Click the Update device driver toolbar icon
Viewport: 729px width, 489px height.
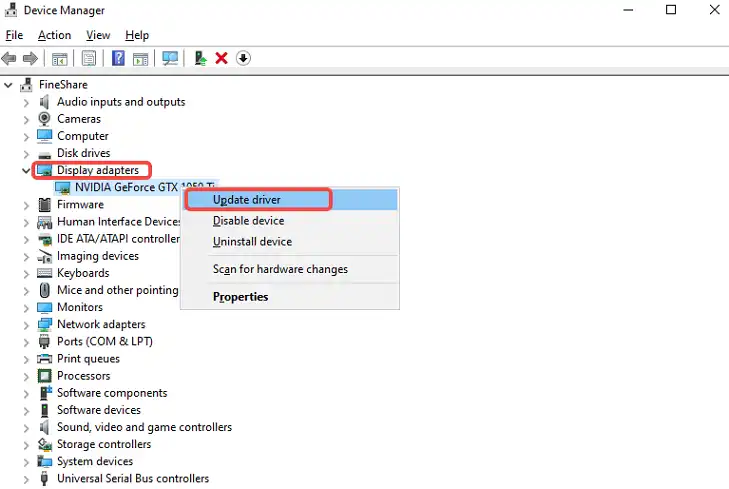pos(200,58)
